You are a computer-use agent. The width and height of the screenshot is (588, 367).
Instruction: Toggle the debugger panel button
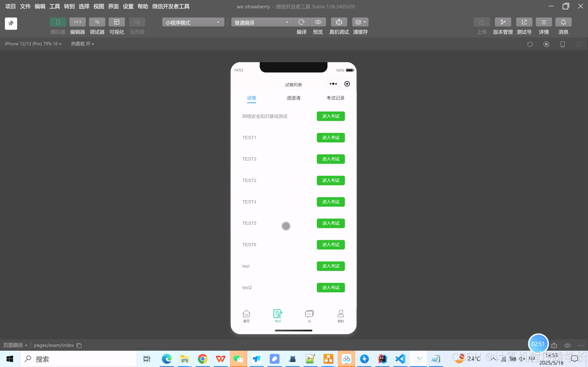(x=97, y=22)
